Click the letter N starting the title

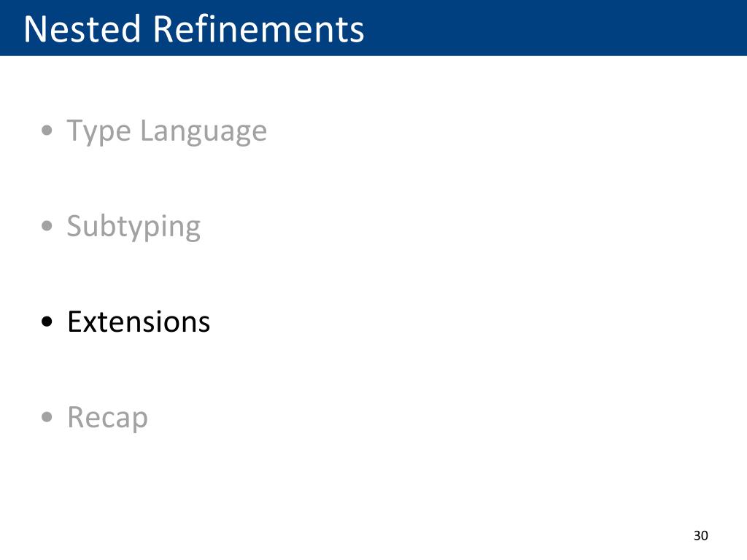click(34, 29)
